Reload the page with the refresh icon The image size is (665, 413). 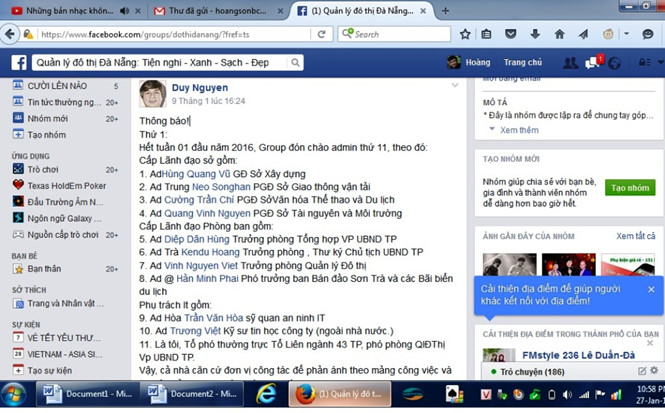click(321, 34)
